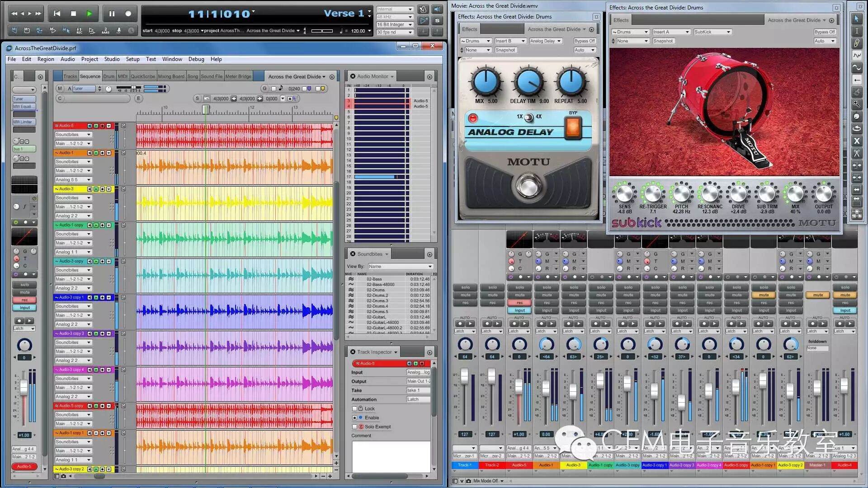Click the Snapshot button in Analog Delay window
The height and width of the screenshot is (488, 868).
pos(505,50)
